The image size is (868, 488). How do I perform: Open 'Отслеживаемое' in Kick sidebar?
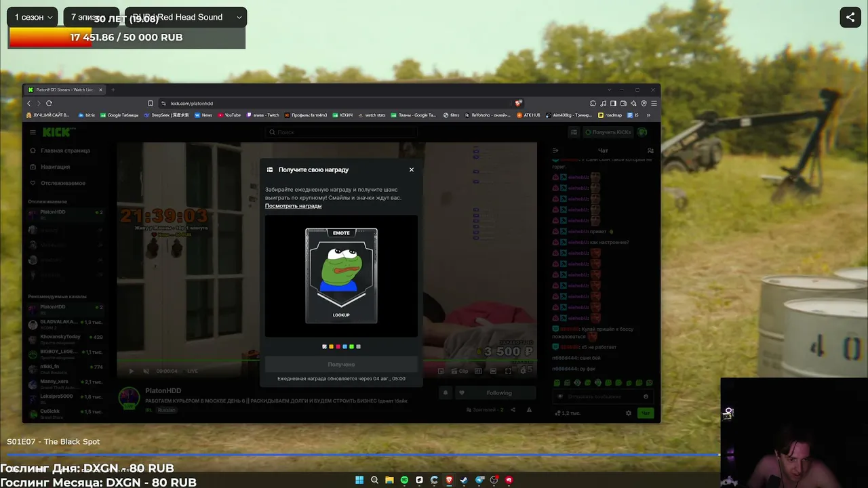point(57,183)
